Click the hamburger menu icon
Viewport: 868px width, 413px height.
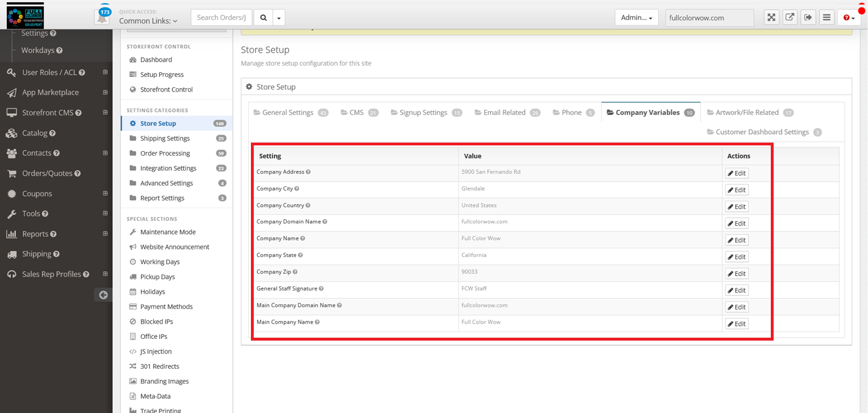(x=827, y=18)
